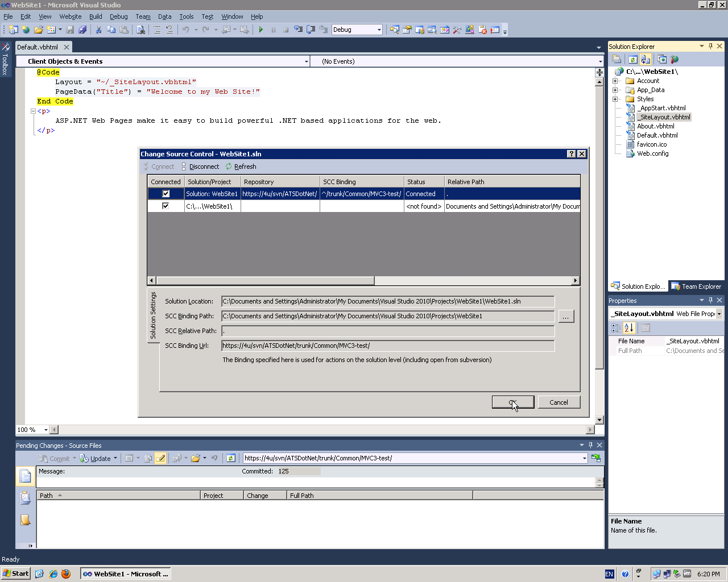Select About.vbhtml in Solution Explorer

(655, 126)
